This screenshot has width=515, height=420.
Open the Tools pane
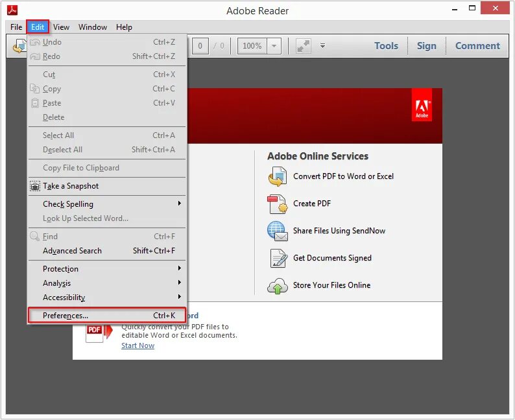pyautogui.click(x=387, y=46)
